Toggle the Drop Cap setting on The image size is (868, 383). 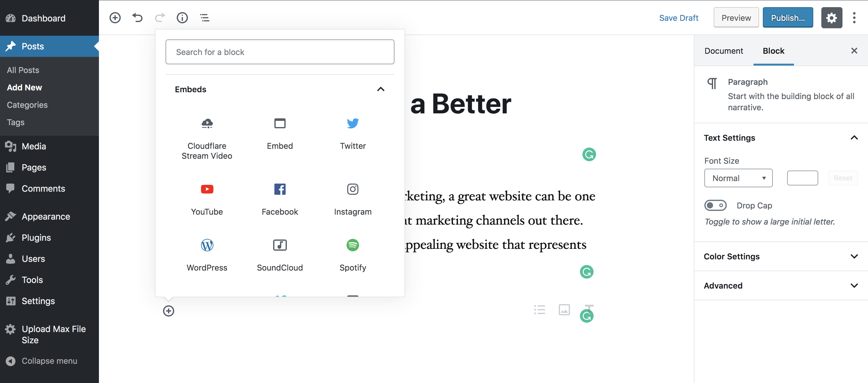(x=715, y=205)
